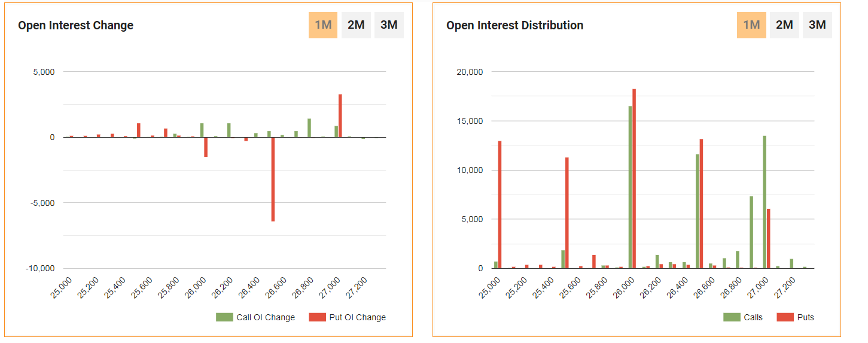Select 1M tab in Open Interest Distribution
Screen dimensions: 868x343
pyautogui.click(x=751, y=25)
